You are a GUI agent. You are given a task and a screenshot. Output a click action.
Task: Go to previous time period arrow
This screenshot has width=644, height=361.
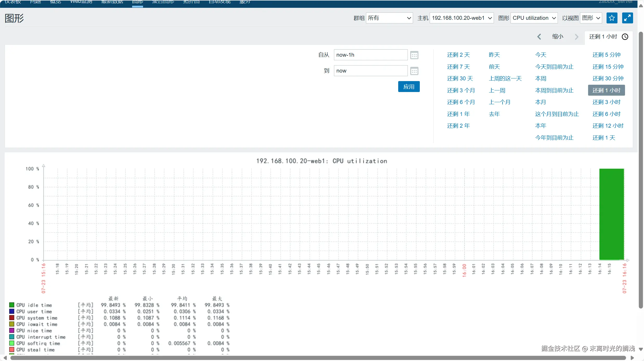coord(539,37)
